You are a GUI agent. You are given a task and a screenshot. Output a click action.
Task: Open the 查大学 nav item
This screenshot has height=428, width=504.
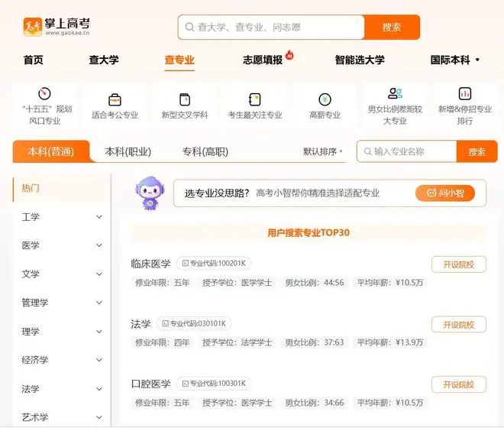point(104,60)
